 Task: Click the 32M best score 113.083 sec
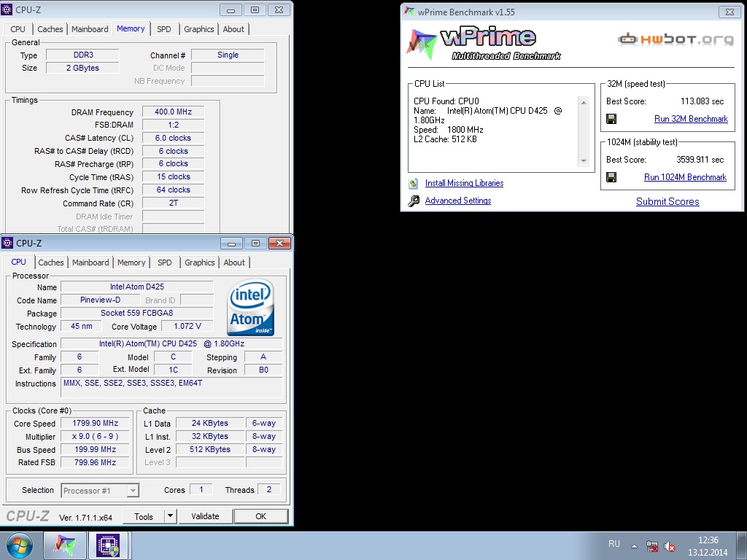tap(702, 101)
